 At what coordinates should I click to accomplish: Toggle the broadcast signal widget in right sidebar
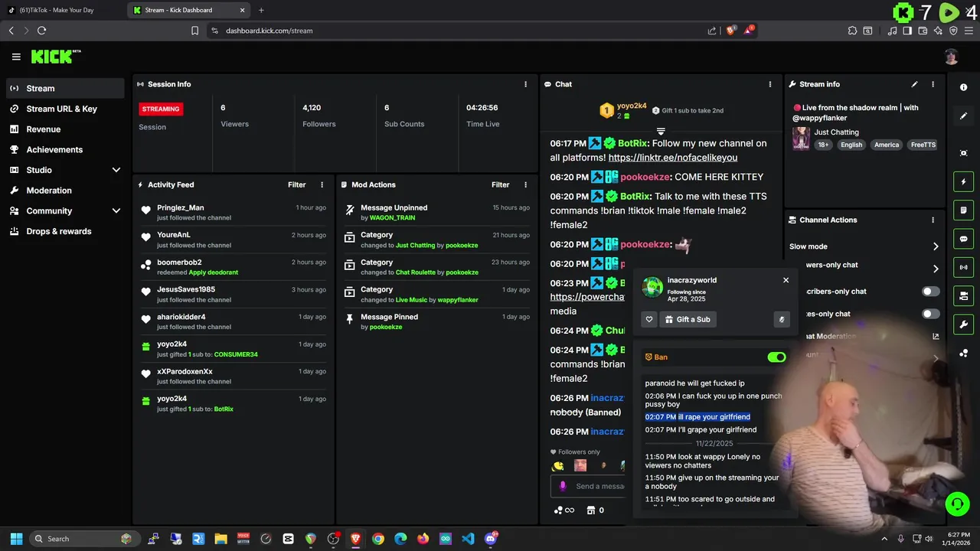[964, 267]
